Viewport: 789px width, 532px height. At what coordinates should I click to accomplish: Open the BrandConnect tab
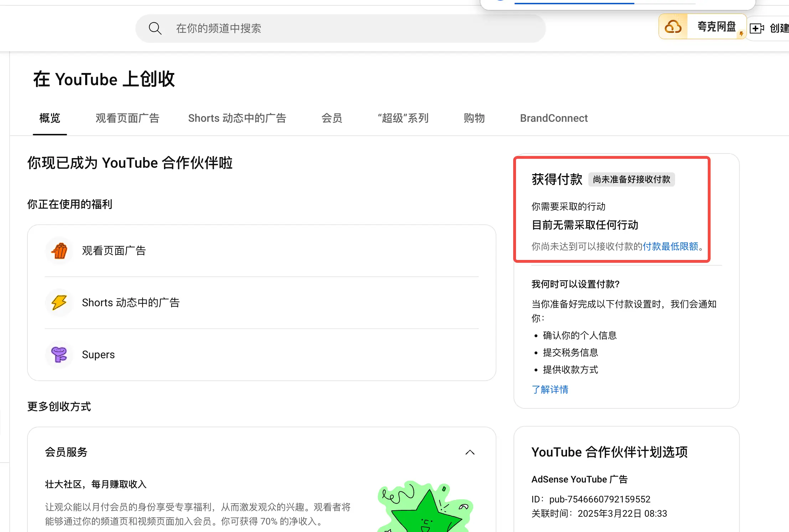[554, 118]
